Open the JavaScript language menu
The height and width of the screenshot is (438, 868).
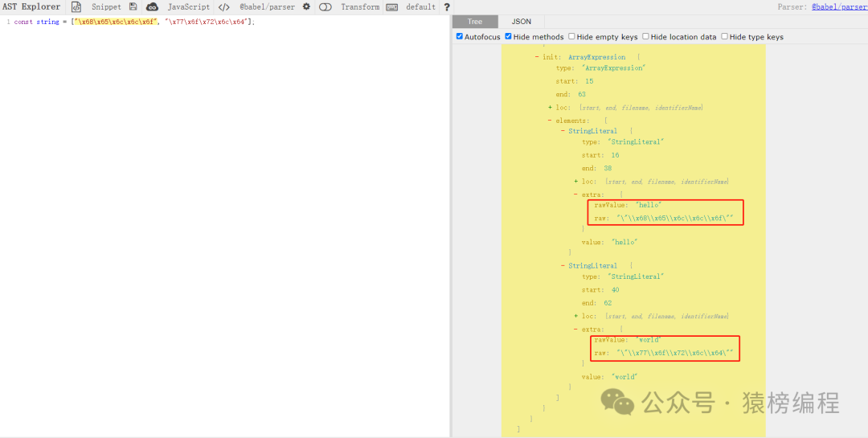pos(189,7)
